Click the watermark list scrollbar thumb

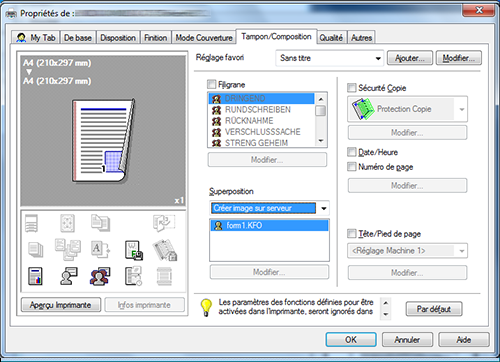pos(321,111)
